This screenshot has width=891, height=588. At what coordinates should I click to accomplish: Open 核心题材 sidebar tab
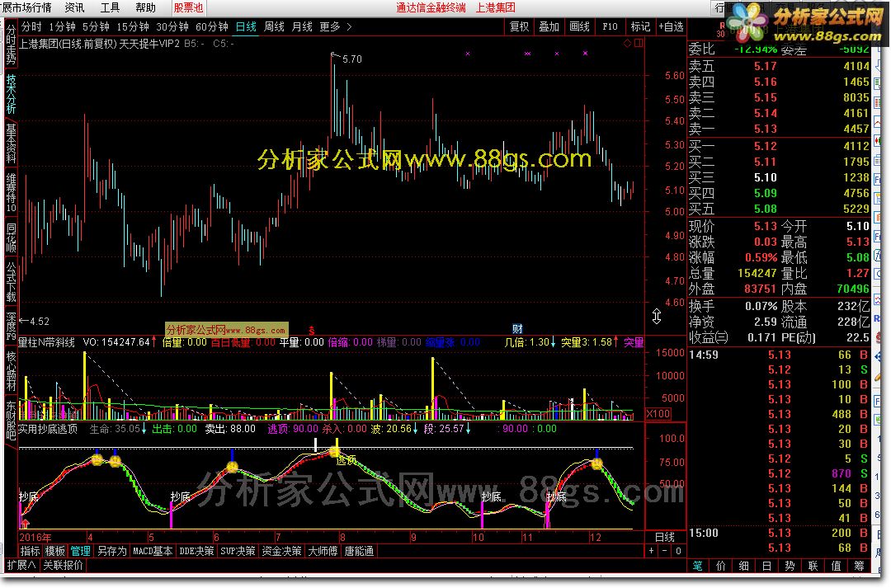point(11,371)
